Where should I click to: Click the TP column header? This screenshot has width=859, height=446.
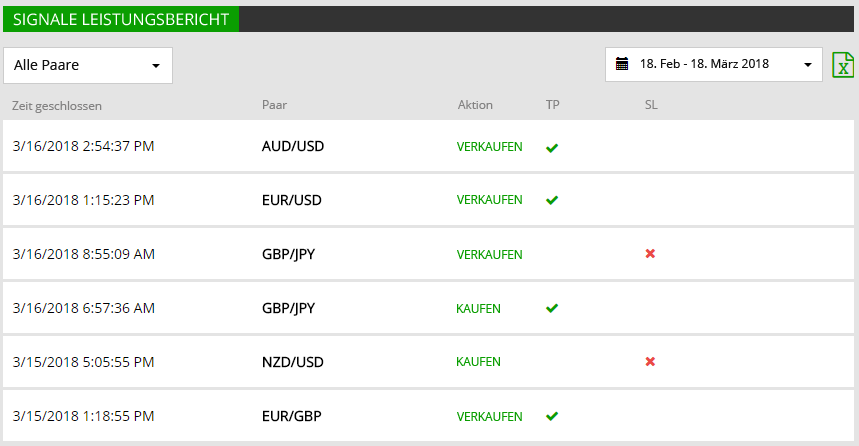[x=553, y=105]
